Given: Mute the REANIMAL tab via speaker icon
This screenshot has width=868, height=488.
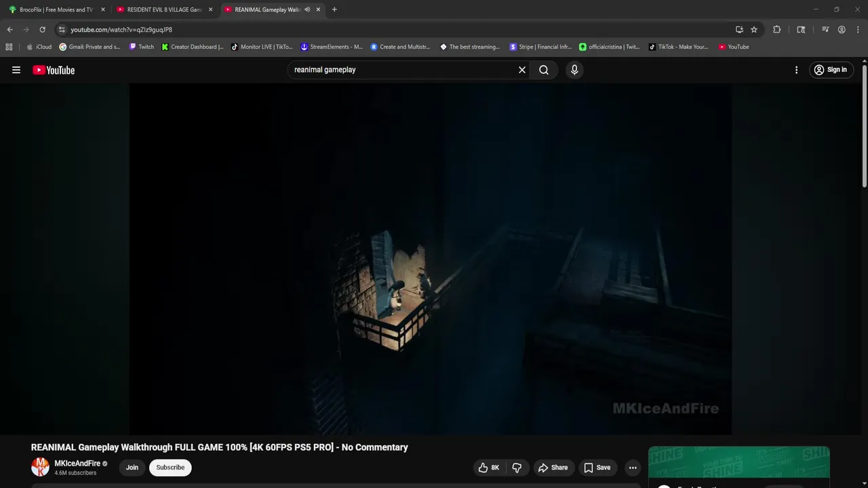Looking at the screenshot, I should coord(307,9).
